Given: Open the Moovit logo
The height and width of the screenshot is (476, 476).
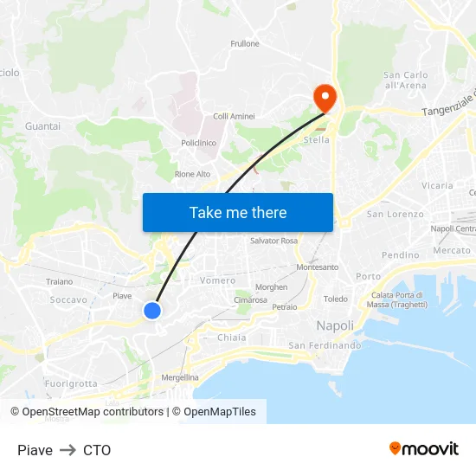Looking at the screenshot, I should pyautogui.click(x=424, y=449).
